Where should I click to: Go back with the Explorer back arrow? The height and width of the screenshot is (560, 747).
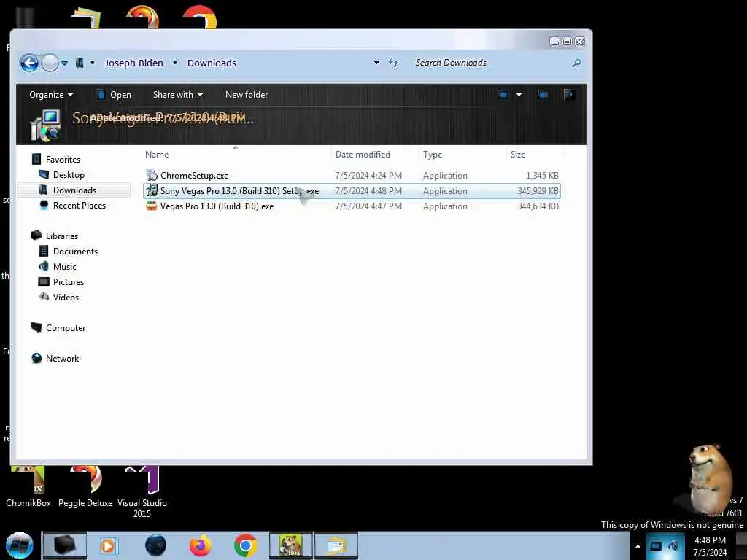point(29,63)
